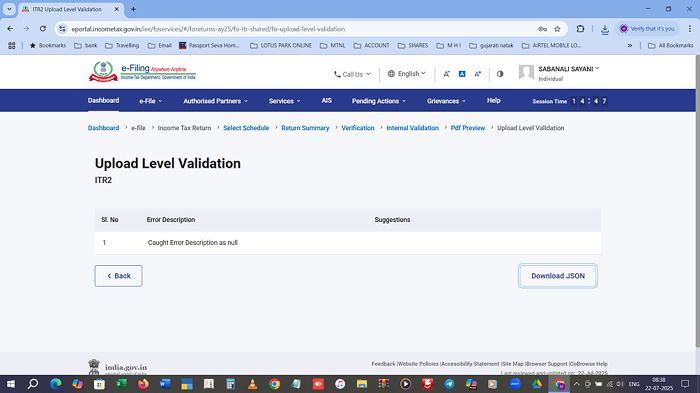700x393 pixels.
Task: Open the Services menu
Action: coord(284,101)
